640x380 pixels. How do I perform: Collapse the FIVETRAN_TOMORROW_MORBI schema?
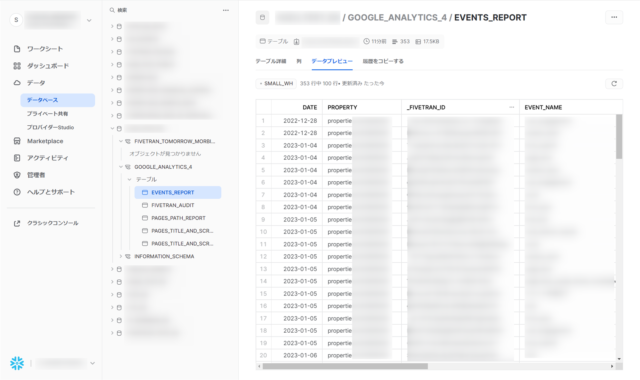pyautogui.click(x=121, y=141)
